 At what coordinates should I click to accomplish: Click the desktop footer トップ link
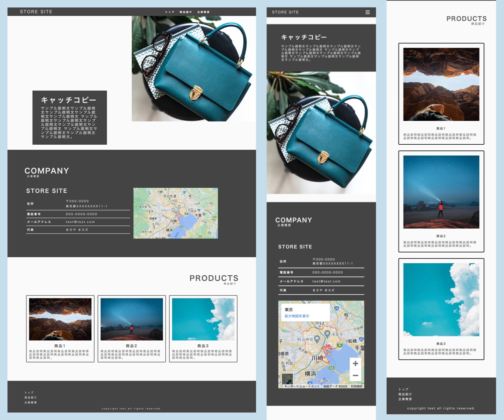[29, 392]
